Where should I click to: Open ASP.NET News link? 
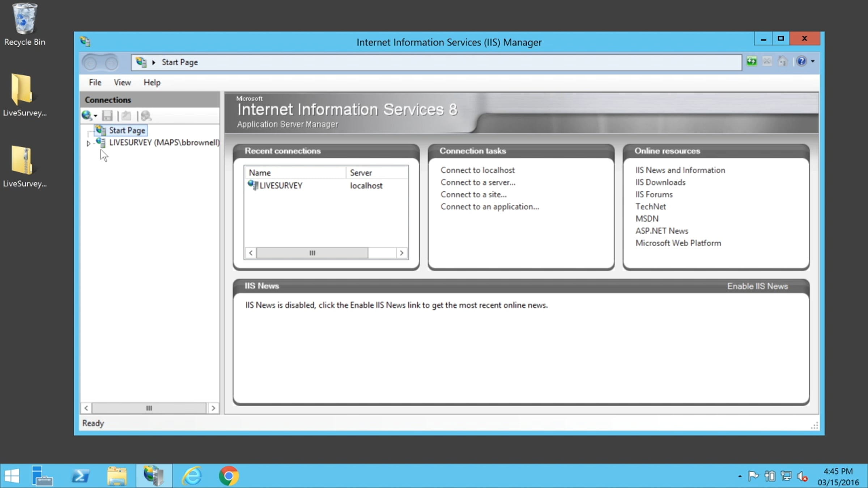click(662, 231)
